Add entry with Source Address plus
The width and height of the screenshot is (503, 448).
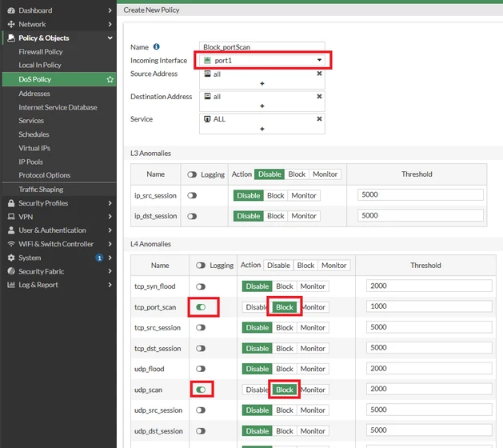262,83
